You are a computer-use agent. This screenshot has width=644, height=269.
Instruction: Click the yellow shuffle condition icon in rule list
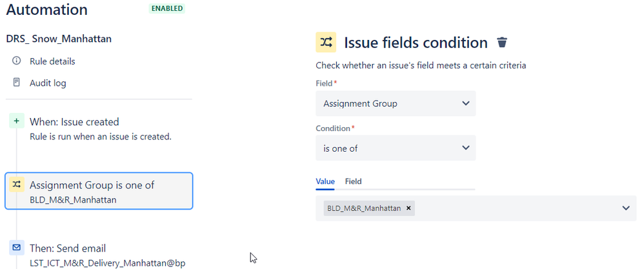point(16,184)
